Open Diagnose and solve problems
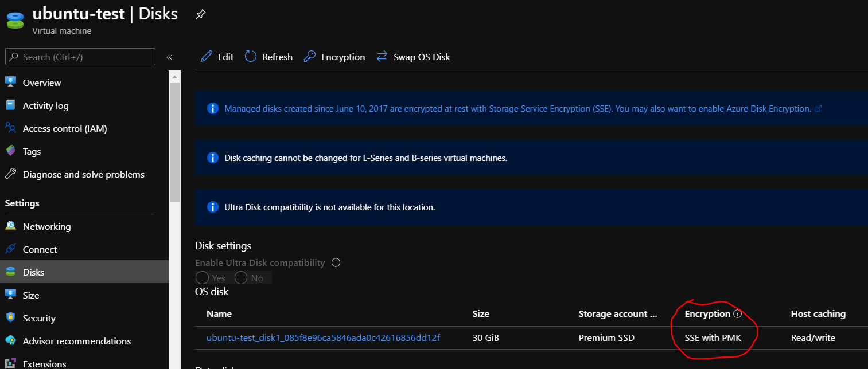This screenshot has height=369, width=868. point(84,174)
